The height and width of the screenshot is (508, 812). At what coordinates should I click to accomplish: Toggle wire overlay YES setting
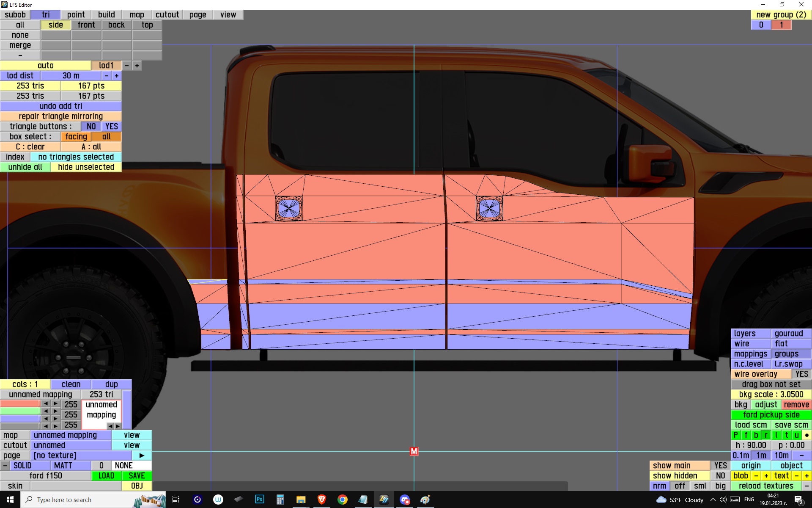(801, 374)
